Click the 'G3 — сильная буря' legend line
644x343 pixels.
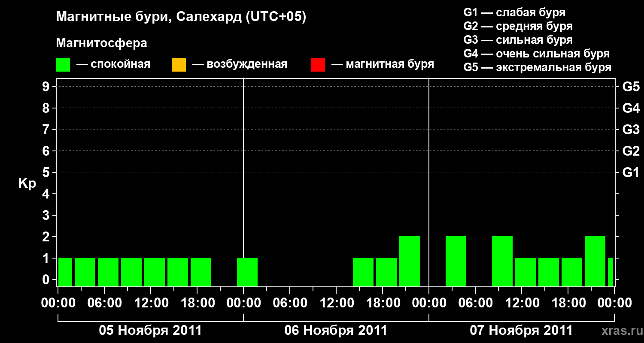tap(518, 40)
